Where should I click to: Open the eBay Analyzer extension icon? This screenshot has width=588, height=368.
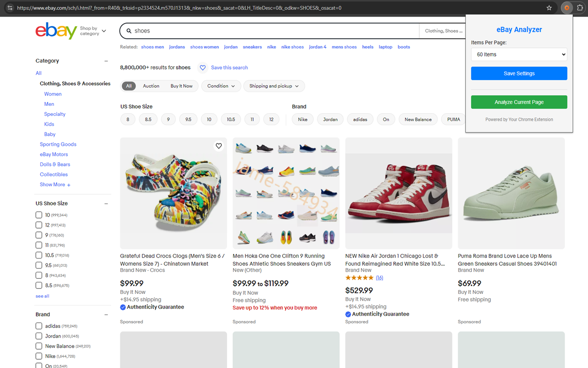(x=566, y=8)
